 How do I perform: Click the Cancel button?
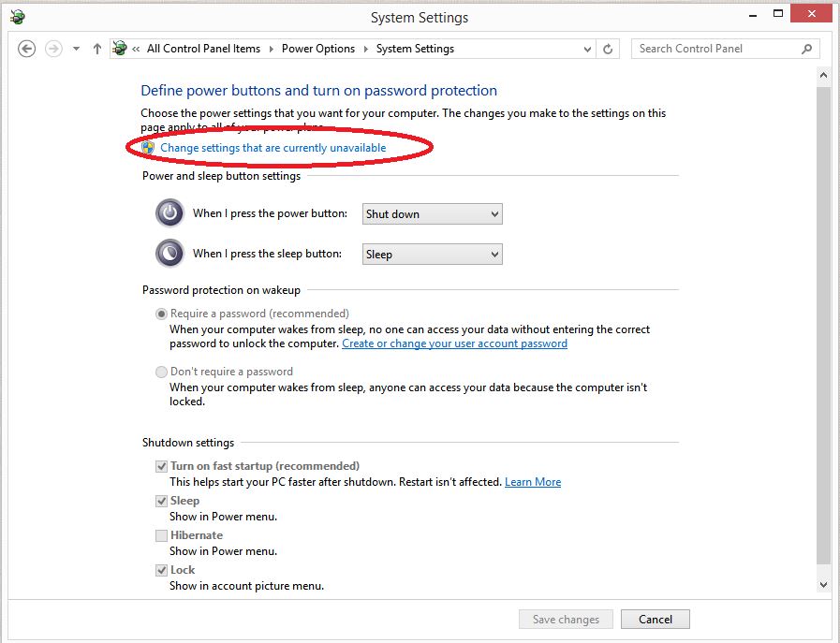click(656, 620)
